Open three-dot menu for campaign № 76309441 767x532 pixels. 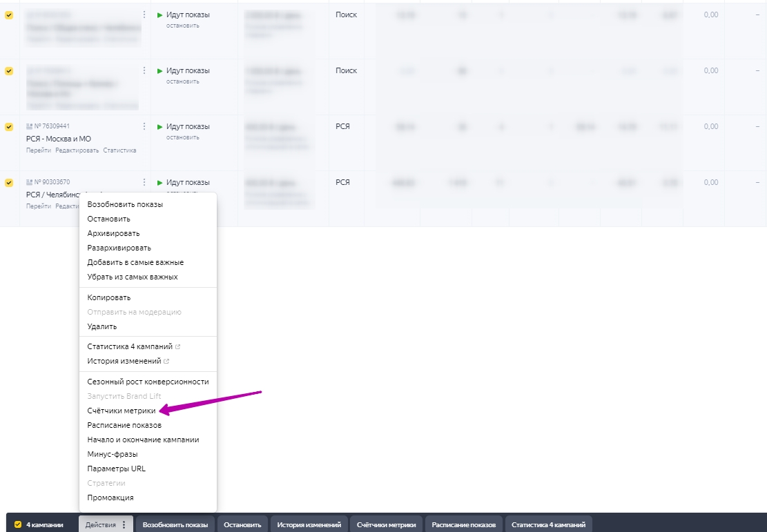tap(144, 126)
